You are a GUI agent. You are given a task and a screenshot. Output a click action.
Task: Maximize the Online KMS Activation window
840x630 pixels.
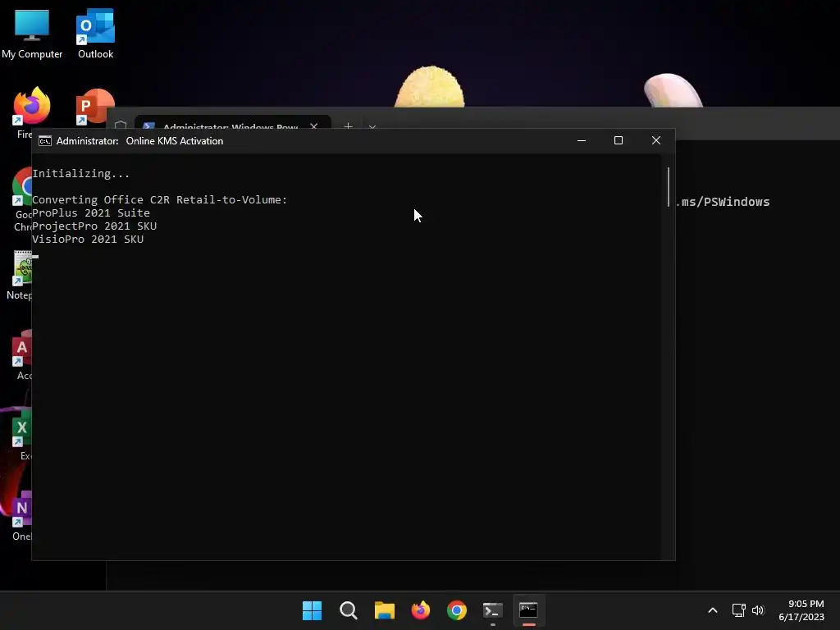(x=619, y=140)
